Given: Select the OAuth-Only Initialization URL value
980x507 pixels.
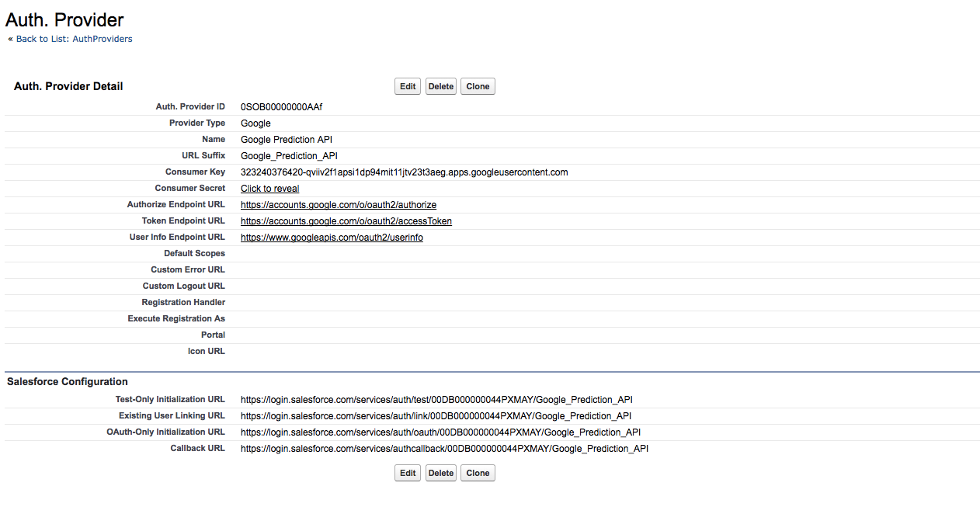Looking at the screenshot, I should coord(440,432).
